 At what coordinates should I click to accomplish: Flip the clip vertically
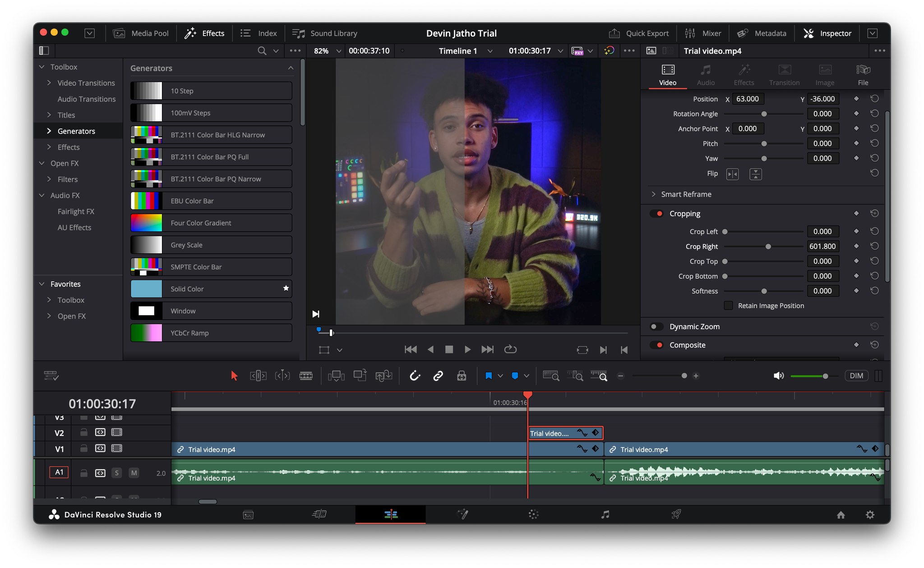click(756, 174)
